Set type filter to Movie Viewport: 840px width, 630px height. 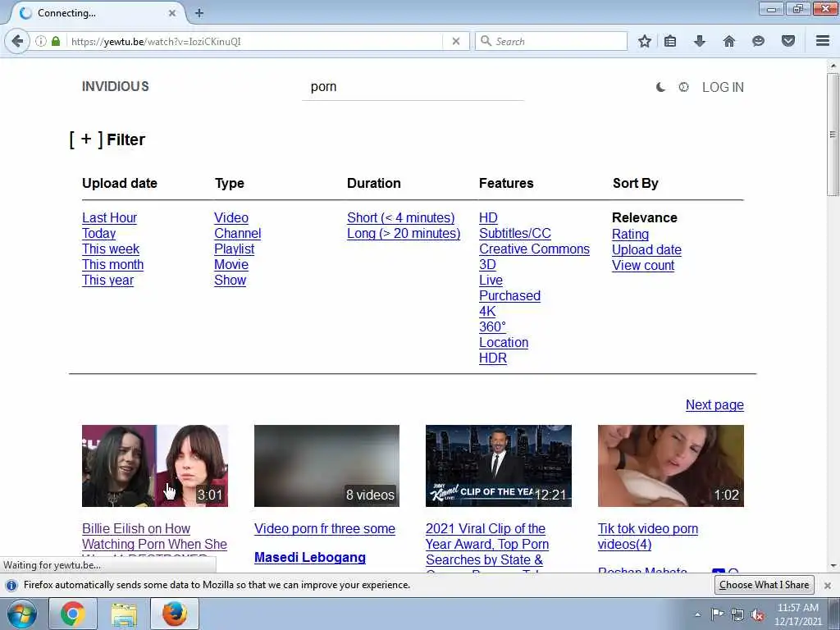(231, 265)
